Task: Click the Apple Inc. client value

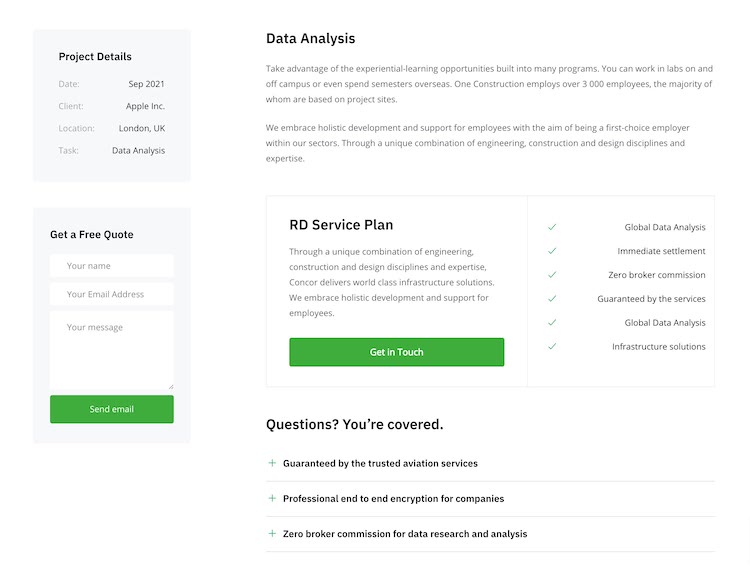Action: pos(145,106)
